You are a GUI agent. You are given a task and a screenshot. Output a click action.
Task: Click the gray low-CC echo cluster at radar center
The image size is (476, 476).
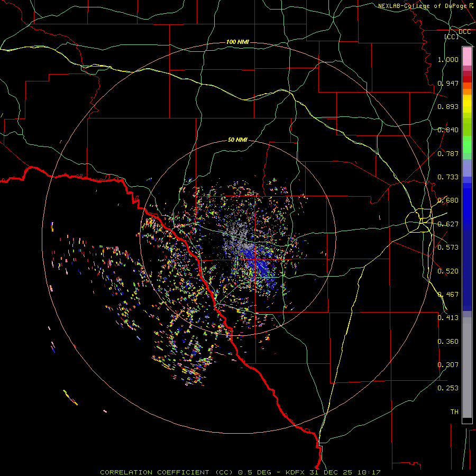(239, 237)
